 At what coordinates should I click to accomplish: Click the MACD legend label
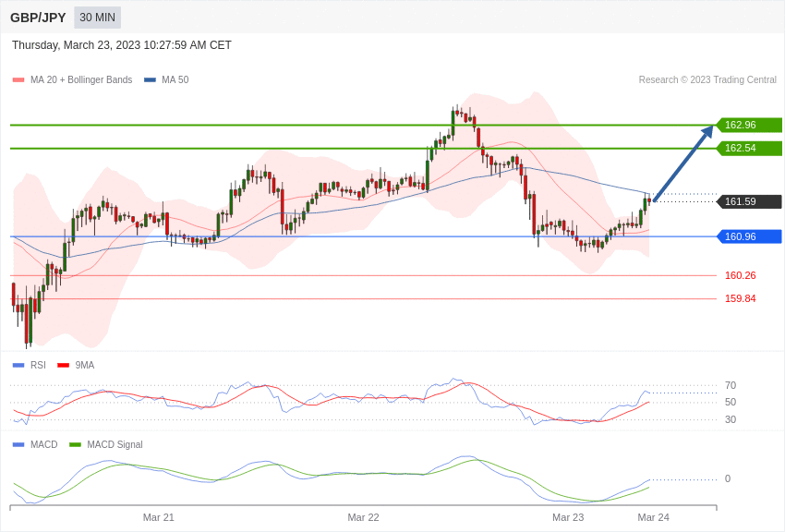(x=44, y=444)
